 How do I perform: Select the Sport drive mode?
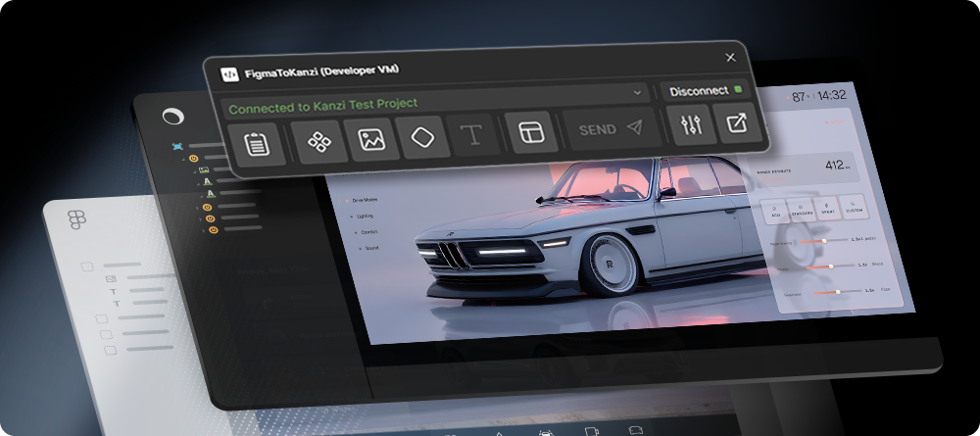tap(826, 209)
